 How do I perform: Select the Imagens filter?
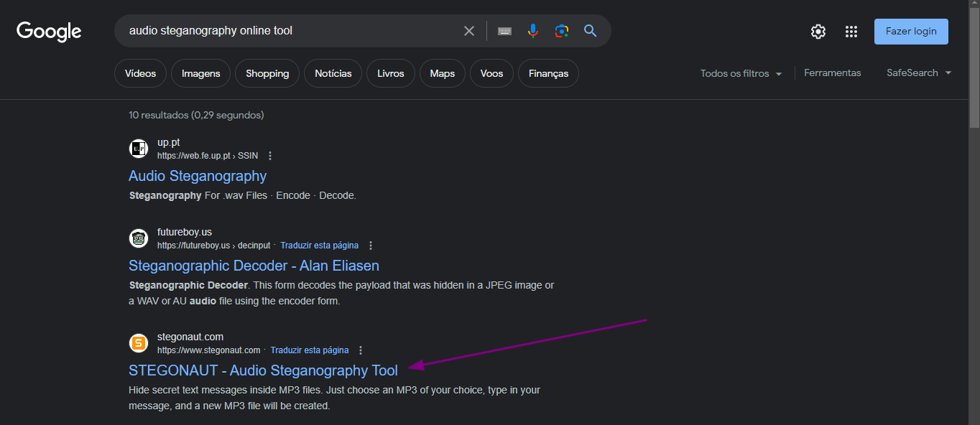(x=201, y=73)
